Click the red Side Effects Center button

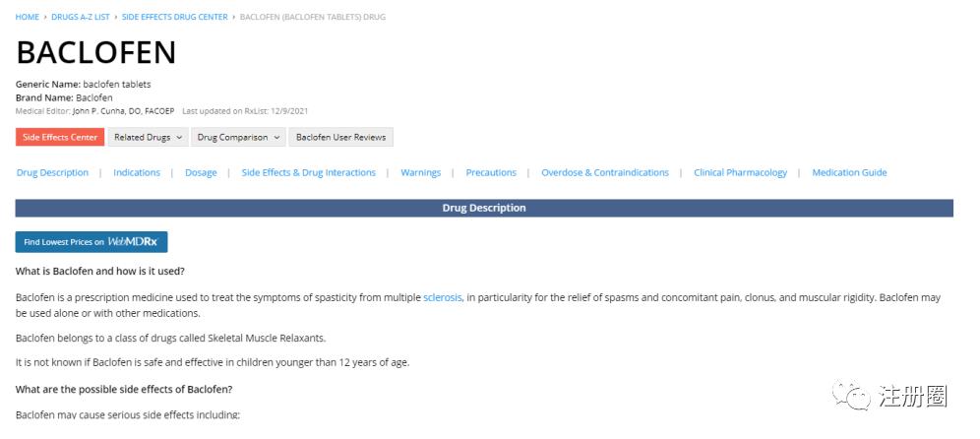click(60, 138)
